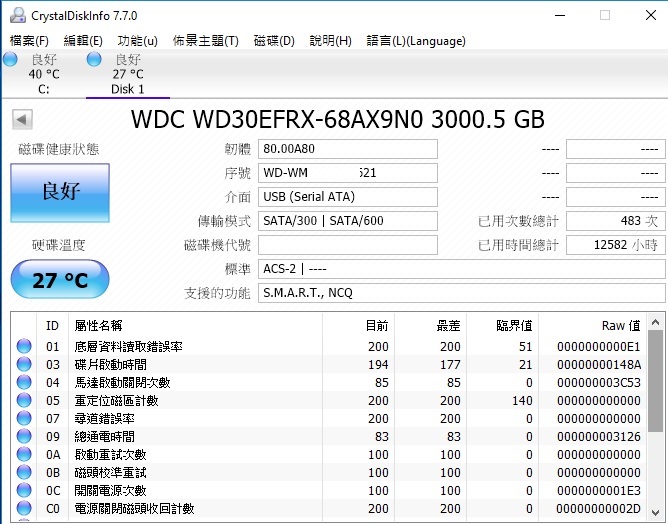This screenshot has width=668, height=524.
Task: Click the empty 磁碟機代號 drive letter field
Action: [x=348, y=245]
